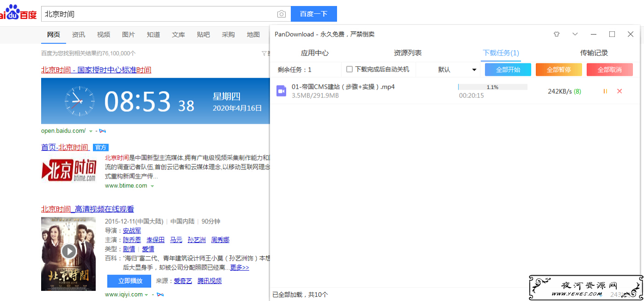Open source 爱奇艺 link
This screenshot has height=301, width=644.
(183, 281)
